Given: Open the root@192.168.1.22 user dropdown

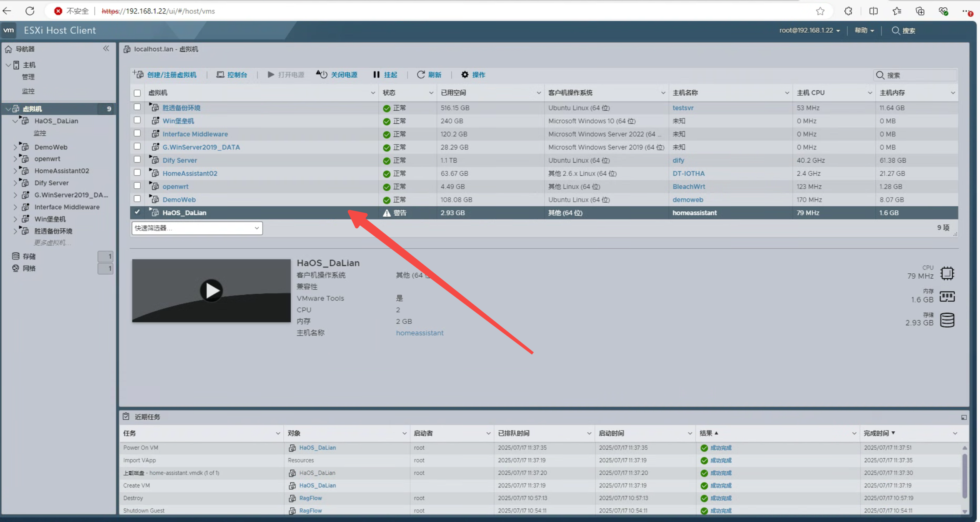Looking at the screenshot, I should [x=809, y=30].
